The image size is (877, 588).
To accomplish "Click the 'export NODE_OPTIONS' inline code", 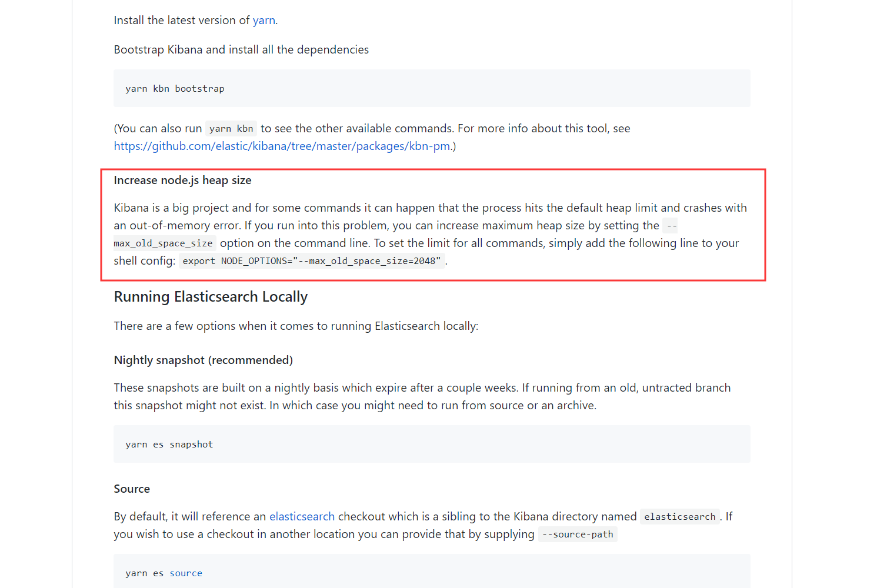I will [312, 261].
